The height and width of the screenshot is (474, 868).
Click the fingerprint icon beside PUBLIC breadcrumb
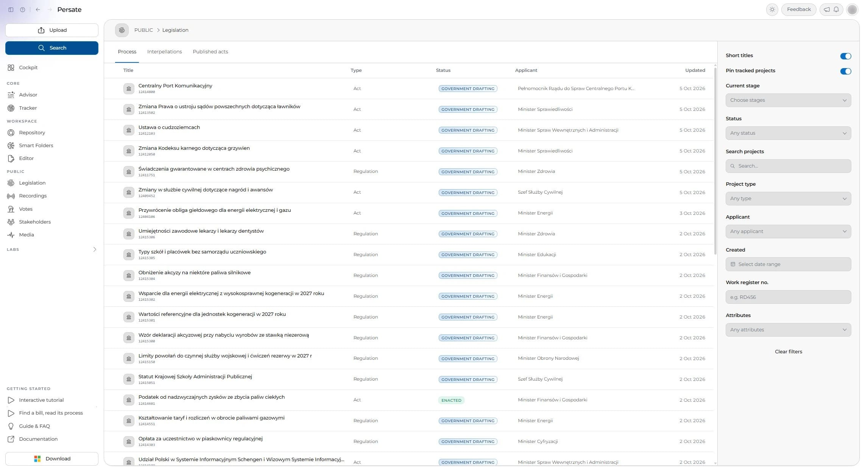[122, 30]
